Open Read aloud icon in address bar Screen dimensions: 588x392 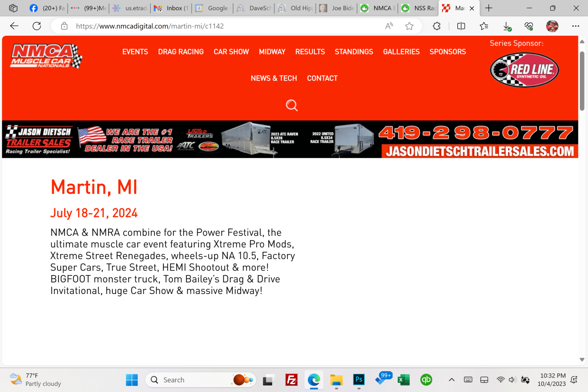click(389, 26)
